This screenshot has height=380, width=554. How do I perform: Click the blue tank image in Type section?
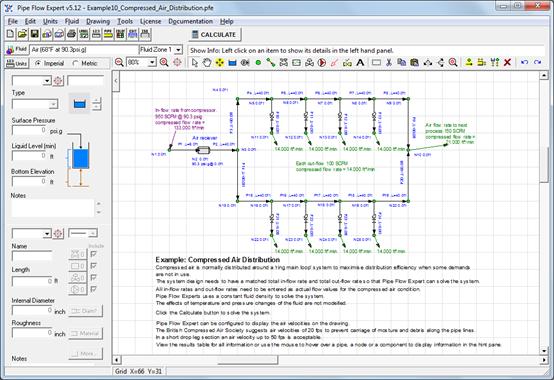pyautogui.click(x=80, y=104)
